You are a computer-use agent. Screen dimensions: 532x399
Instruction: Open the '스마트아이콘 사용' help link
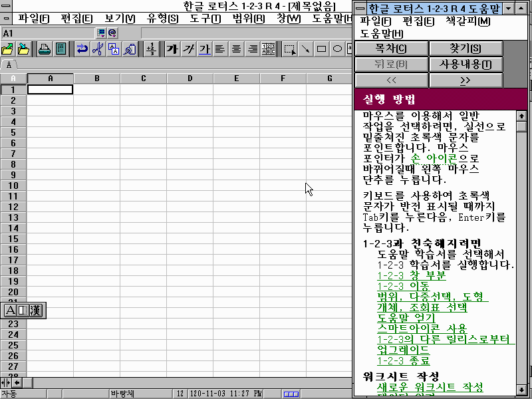(422, 329)
